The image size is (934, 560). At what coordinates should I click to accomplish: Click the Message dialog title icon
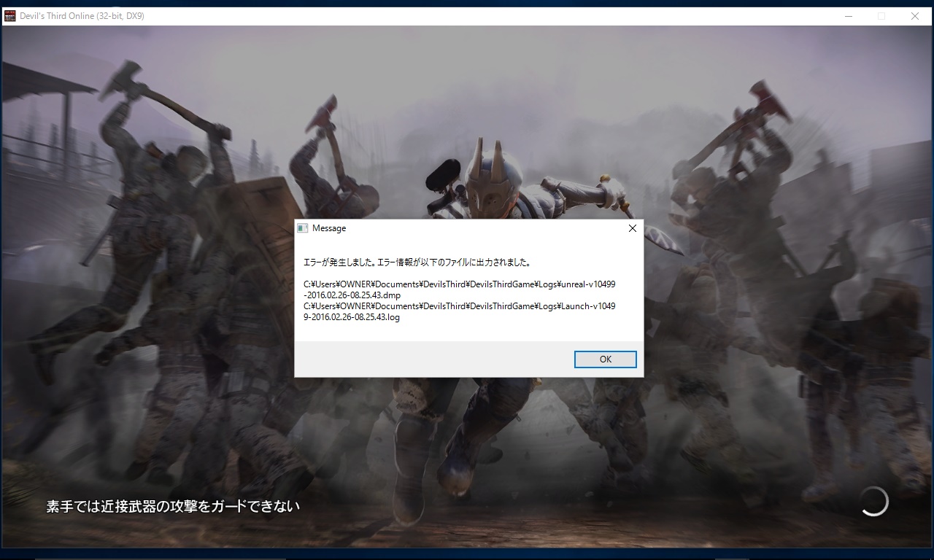[x=302, y=228]
